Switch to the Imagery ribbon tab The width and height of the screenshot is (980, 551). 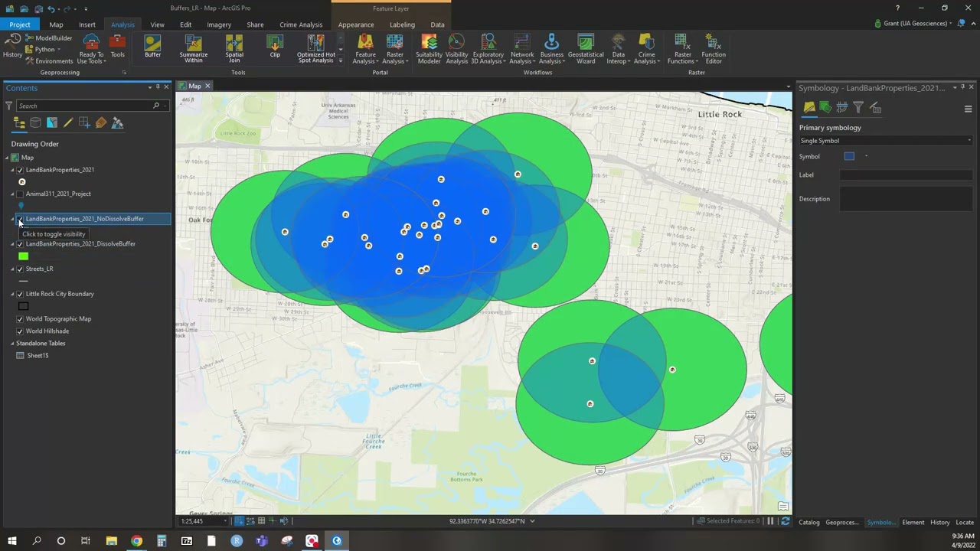[x=218, y=24]
